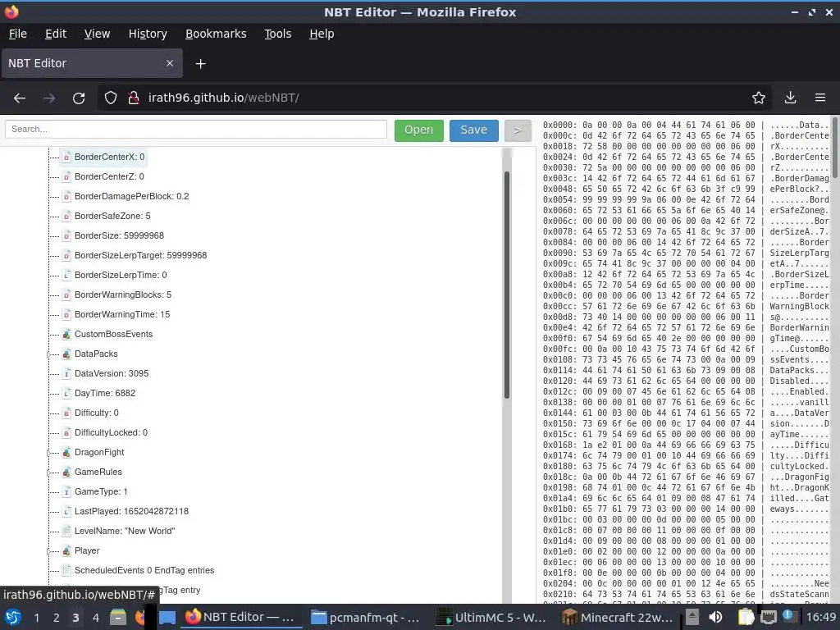Open the Help menu
This screenshot has height=630, width=840.
pyautogui.click(x=322, y=34)
